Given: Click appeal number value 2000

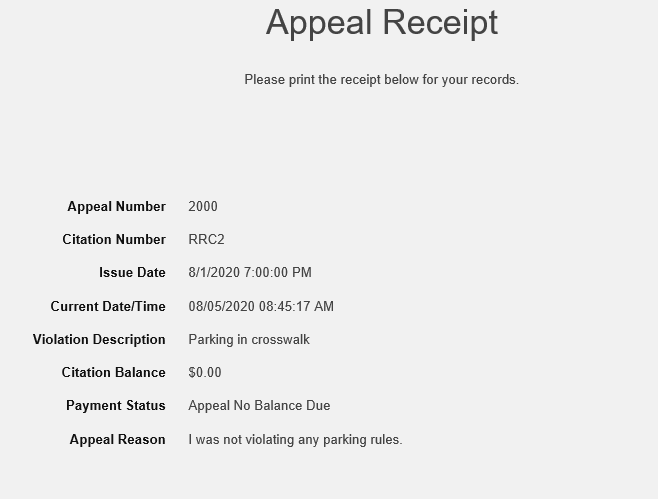Looking at the screenshot, I should [x=203, y=206].
